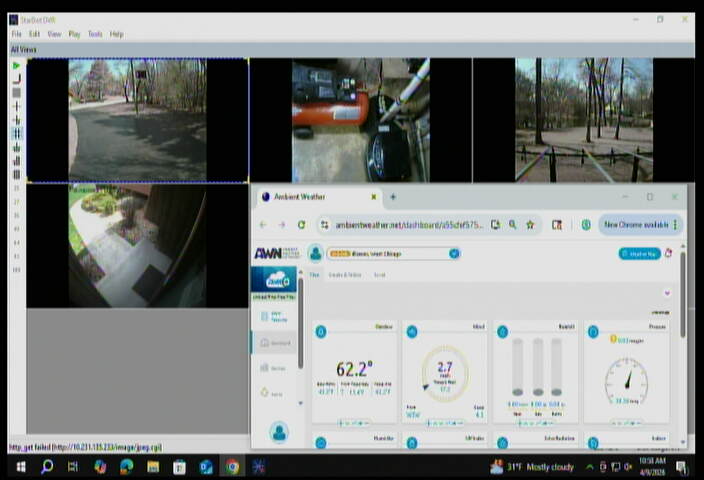Open the File menu in the DVR window
Screen dimensions: 704x480
[16, 34]
